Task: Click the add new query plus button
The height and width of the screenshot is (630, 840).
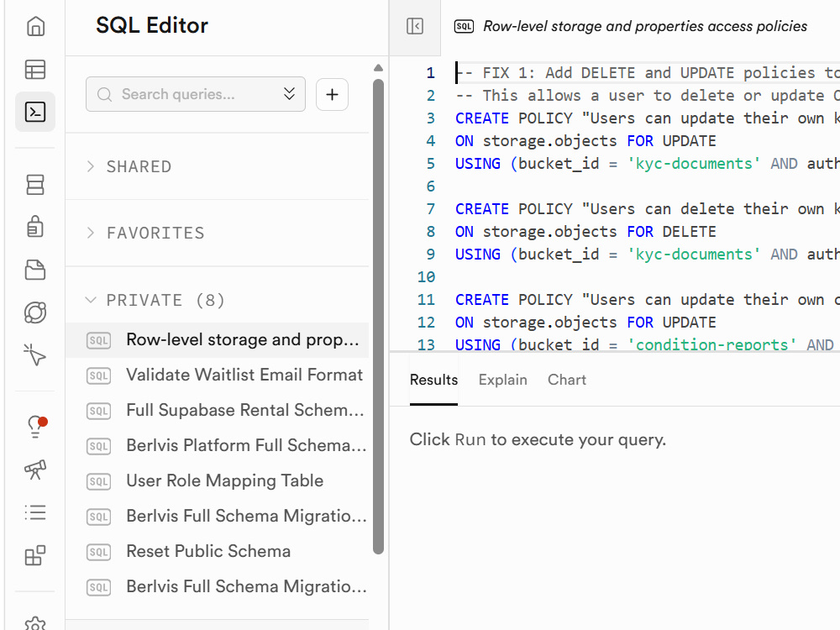Action: tap(332, 94)
